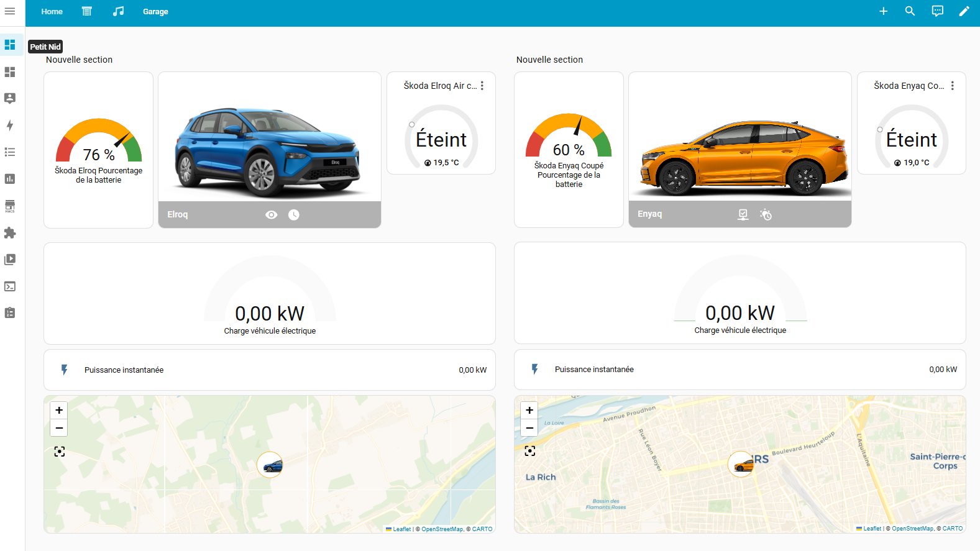Switch to the Garage tab
The width and height of the screenshot is (980, 551).
155,12
